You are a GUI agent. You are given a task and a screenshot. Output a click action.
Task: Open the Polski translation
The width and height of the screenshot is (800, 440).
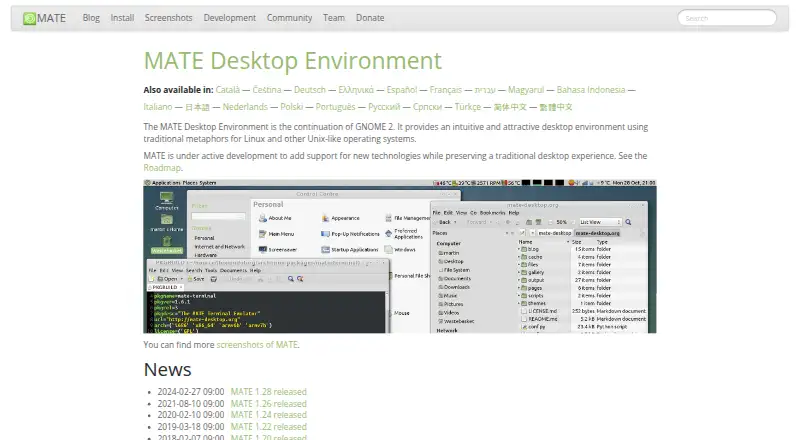291,107
